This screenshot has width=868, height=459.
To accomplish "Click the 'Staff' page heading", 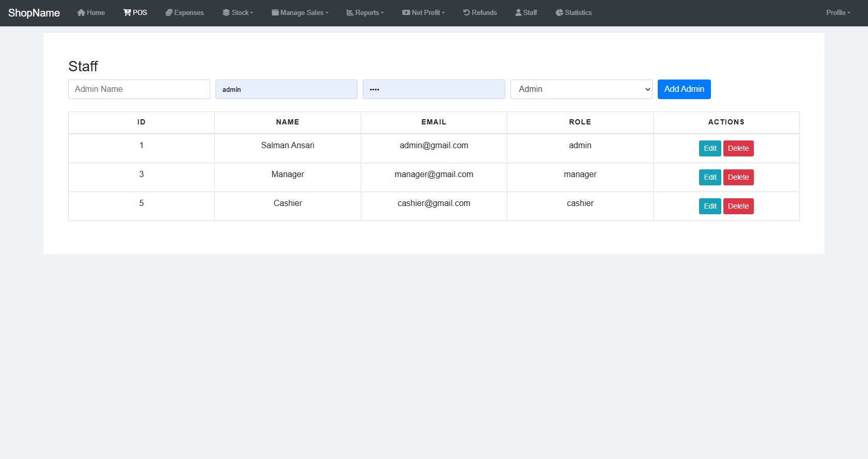I will tap(83, 66).
